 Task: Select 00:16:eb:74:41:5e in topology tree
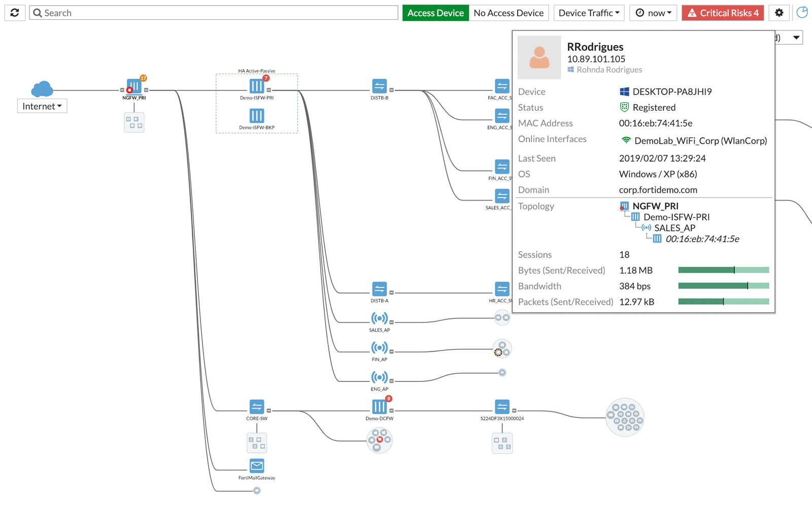click(x=702, y=239)
